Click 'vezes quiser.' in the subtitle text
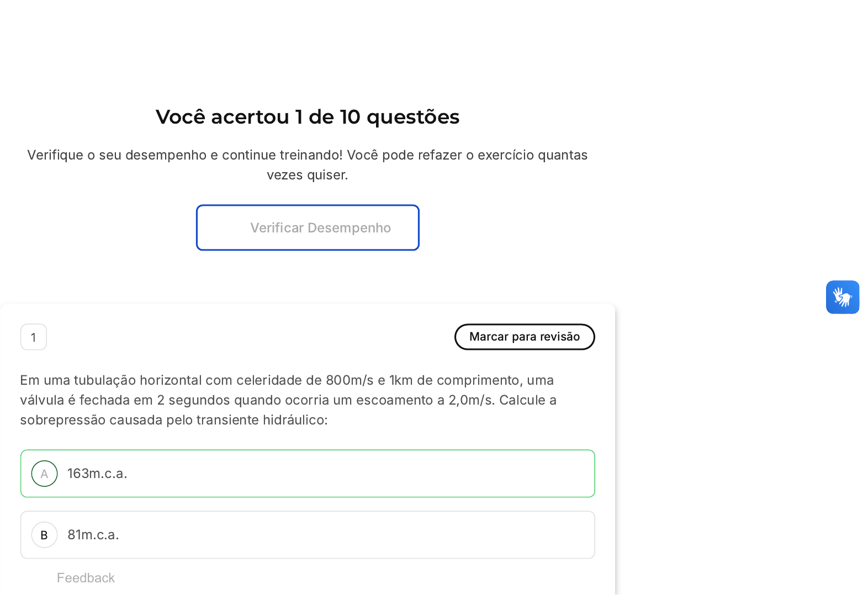 (x=308, y=175)
